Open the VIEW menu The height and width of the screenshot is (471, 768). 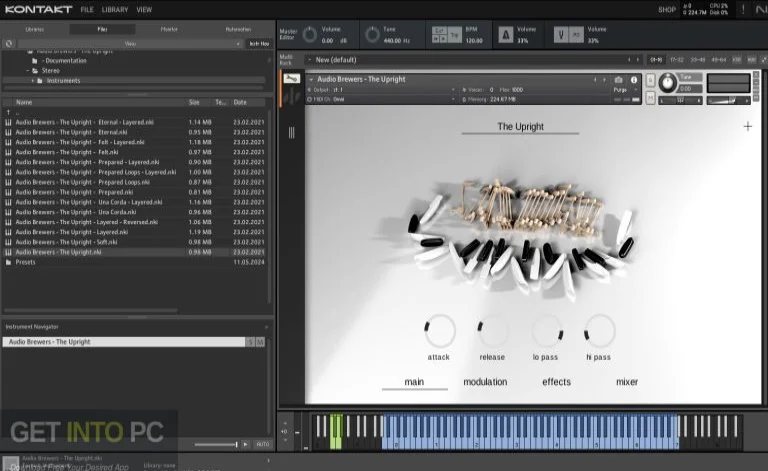[x=144, y=10]
